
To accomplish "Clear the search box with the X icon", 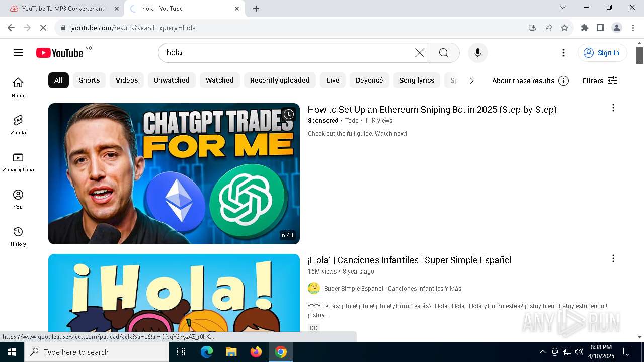I will (419, 53).
